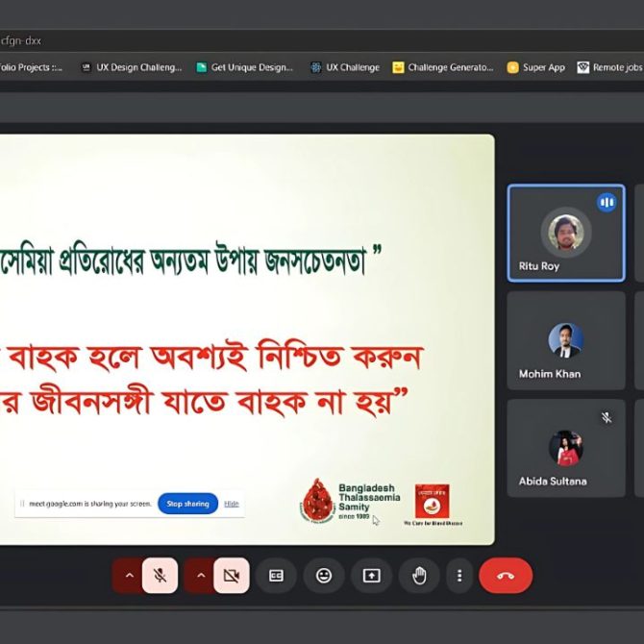Open the Remote jobs bookmark

coord(610,67)
